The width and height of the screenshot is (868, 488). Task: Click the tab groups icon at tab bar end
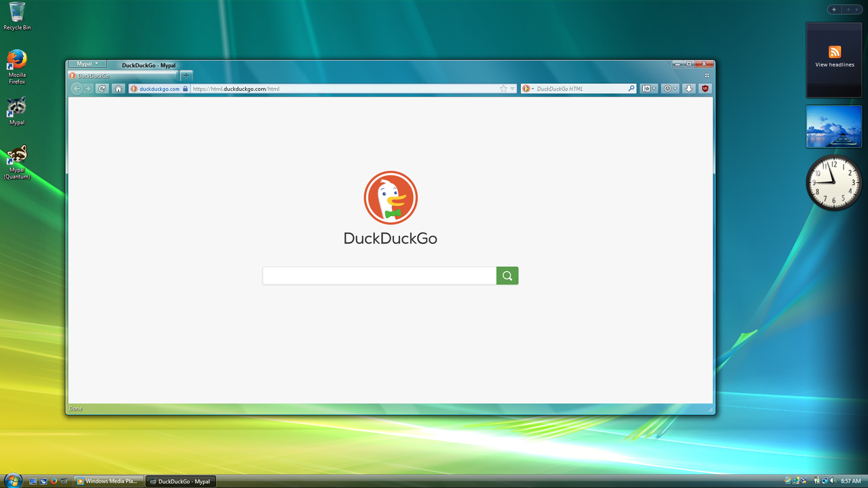[707, 76]
